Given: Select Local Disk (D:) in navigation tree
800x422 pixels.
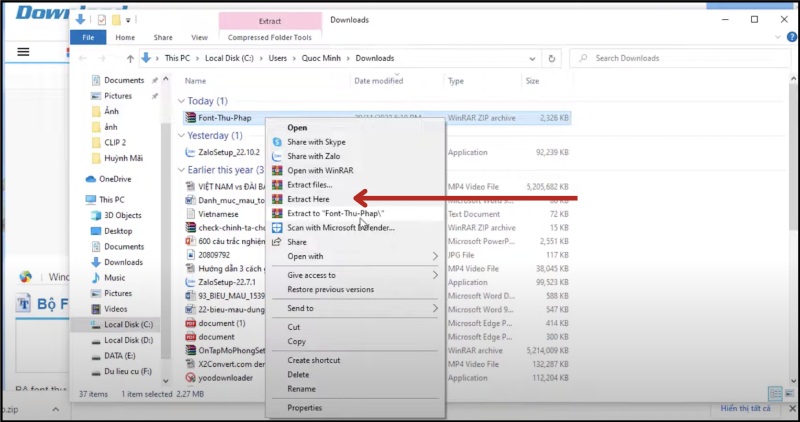Looking at the screenshot, I should pos(128,340).
